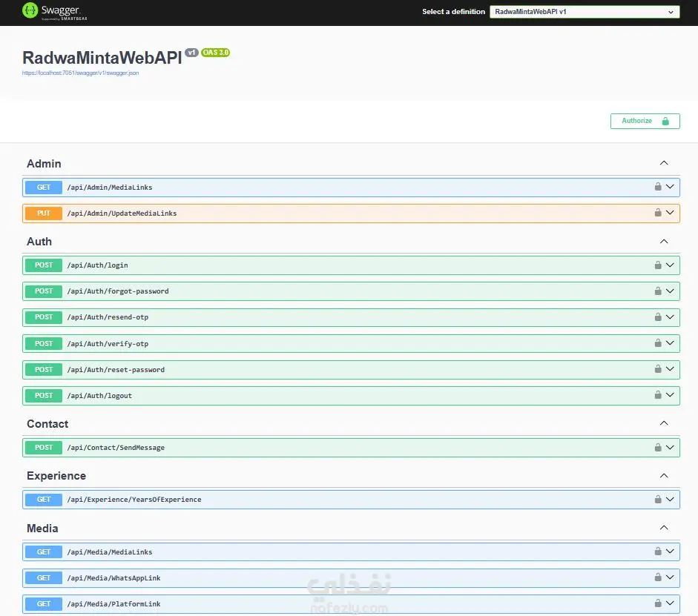Image resolution: width=698 pixels, height=616 pixels.
Task: Click the path text /api/Media/PlatformLink
Action: point(114,604)
